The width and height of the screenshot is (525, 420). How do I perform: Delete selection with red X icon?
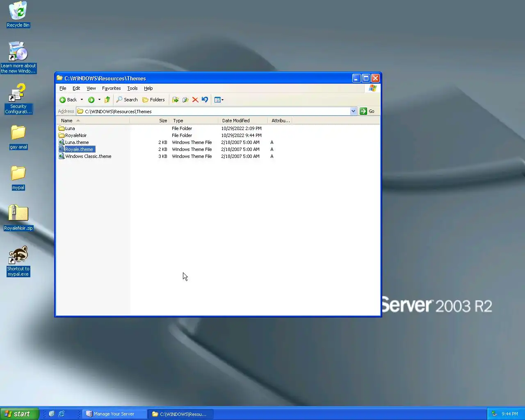(195, 100)
